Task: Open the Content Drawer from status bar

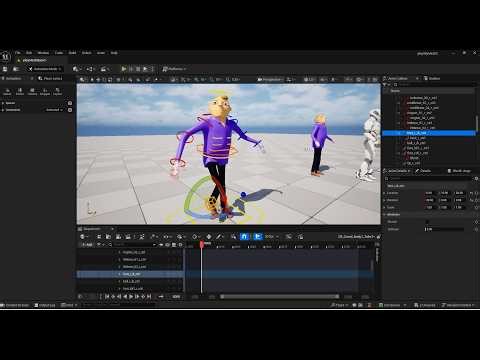Action: click(x=15, y=305)
